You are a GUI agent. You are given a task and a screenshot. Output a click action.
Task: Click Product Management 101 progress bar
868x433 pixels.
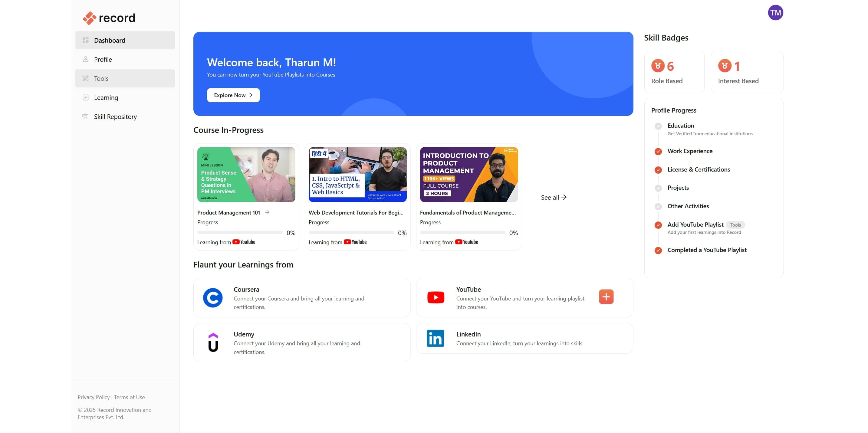click(240, 233)
